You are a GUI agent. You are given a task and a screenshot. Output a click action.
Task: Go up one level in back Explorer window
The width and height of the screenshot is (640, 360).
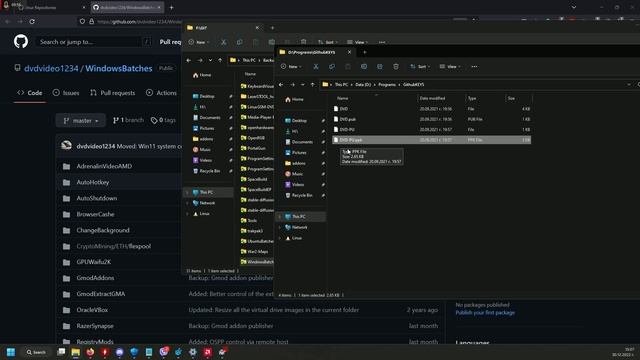[220, 60]
